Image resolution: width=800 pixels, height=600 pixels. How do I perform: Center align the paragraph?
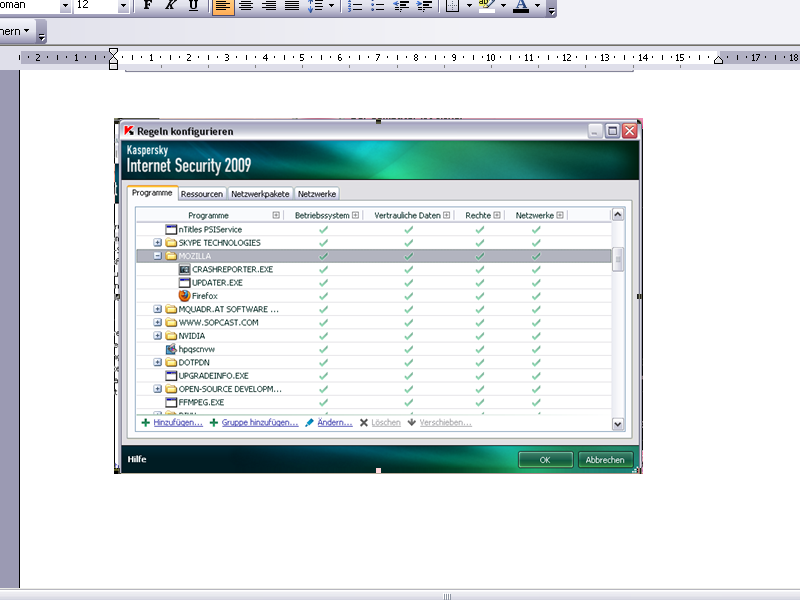coord(246,6)
